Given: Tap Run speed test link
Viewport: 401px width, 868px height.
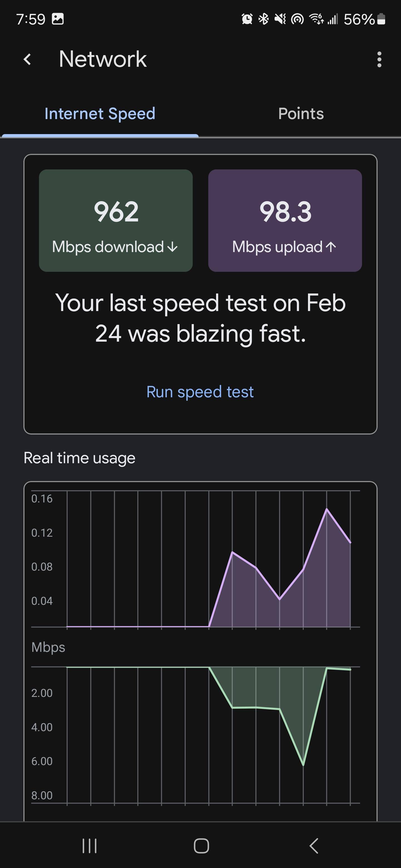Looking at the screenshot, I should [x=200, y=392].
